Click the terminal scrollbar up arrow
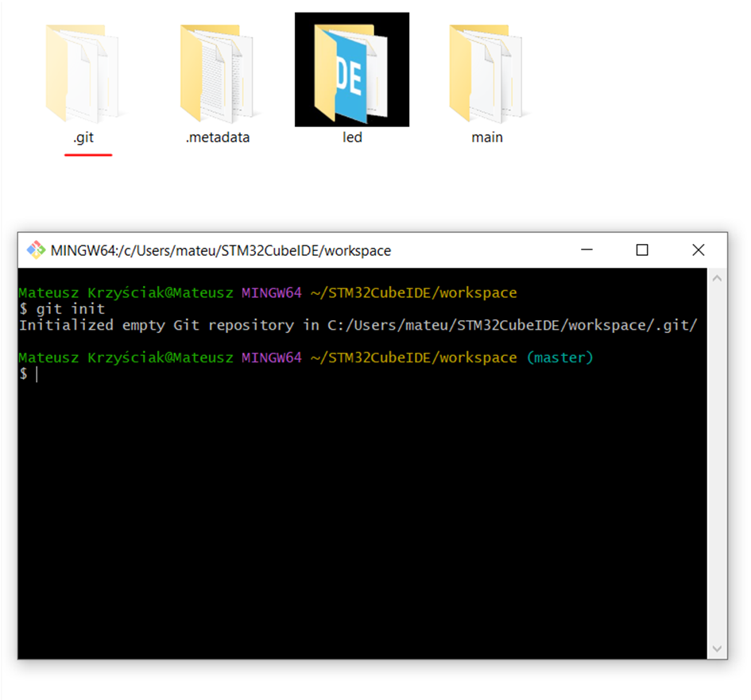Viewport: 751px width, 700px height. click(x=717, y=279)
